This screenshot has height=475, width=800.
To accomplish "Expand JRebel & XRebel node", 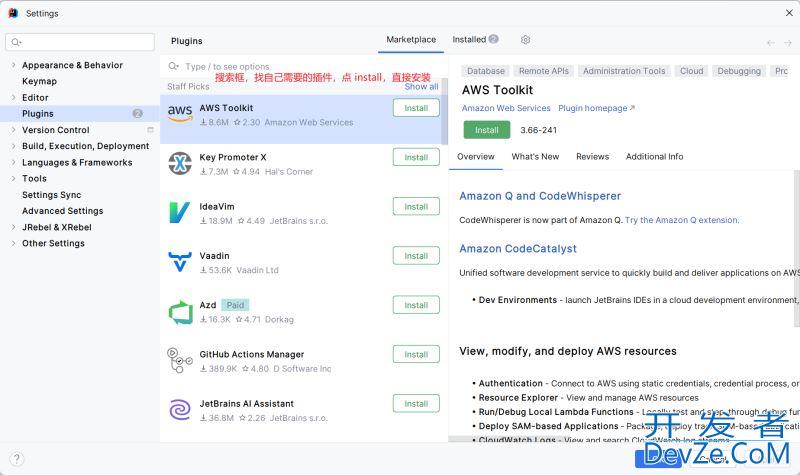I will (x=13, y=227).
